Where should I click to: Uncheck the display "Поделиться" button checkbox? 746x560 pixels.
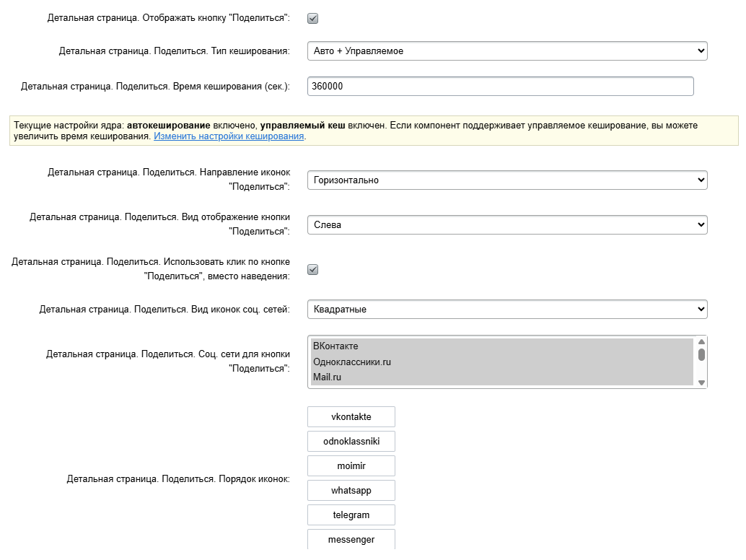tap(312, 18)
